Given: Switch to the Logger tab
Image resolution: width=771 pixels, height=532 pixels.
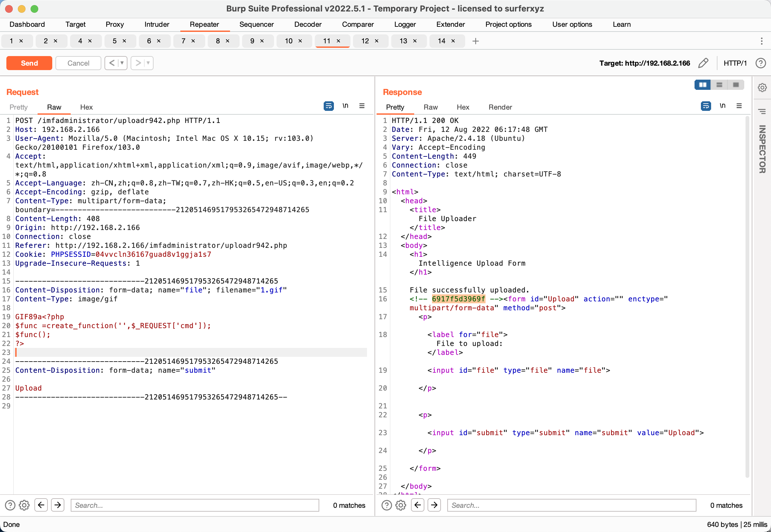Looking at the screenshot, I should click(x=405, y=24).
